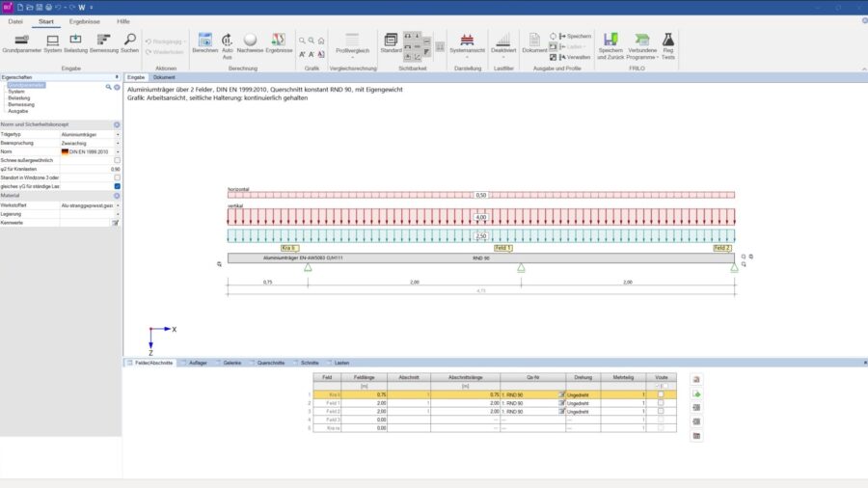Run calculation with Berechnen icon
This screenshot has height=488, width=868.
tap(204, 40)
